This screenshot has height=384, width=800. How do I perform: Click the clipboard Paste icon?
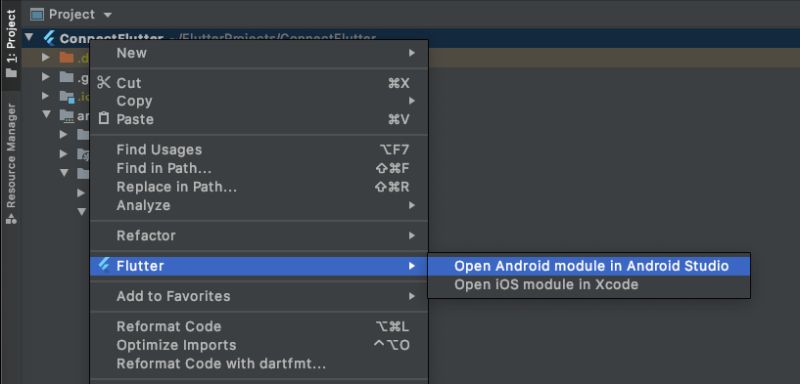click(x=104, y=119)
